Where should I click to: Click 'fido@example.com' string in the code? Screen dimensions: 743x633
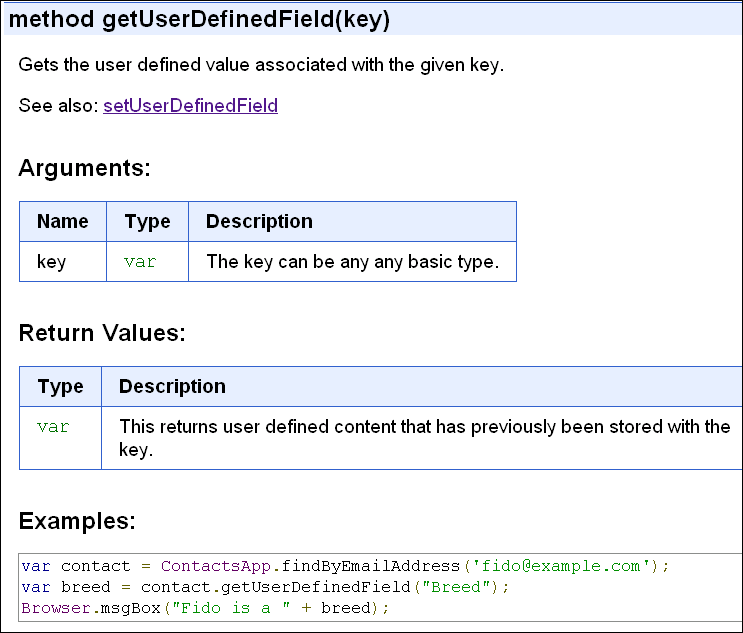click(x=561, y=566)
